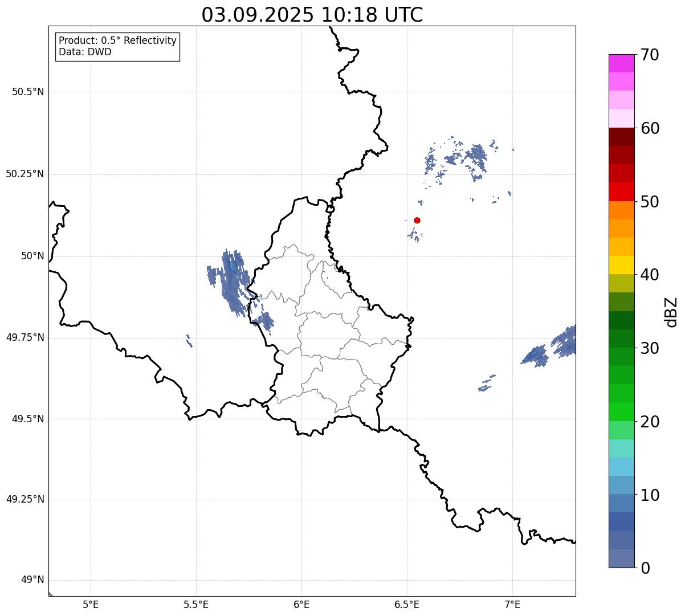Click the large radar echo west of Luxembourg
The width and height of the screenshot is (685, 616).
click(234, 284)
